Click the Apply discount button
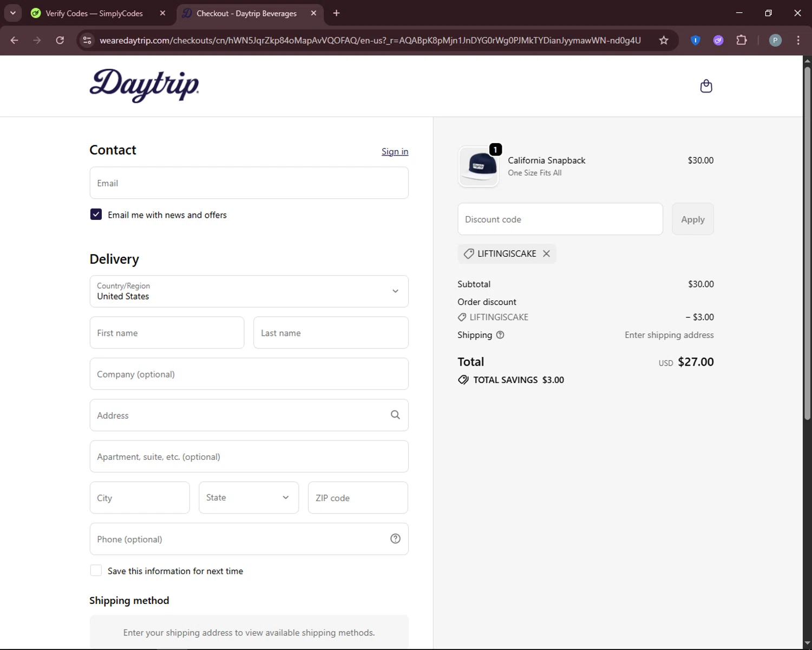 click(x=693, y=219)
